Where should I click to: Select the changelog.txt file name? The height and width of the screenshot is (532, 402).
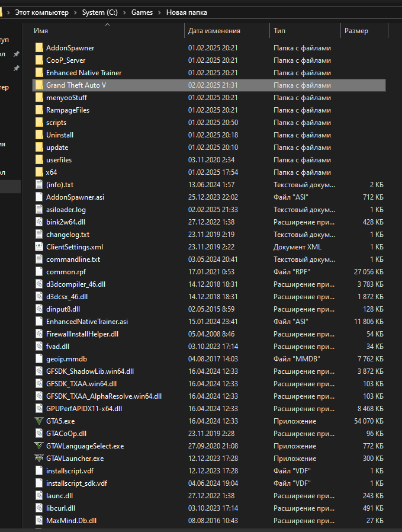[x=68, y=235]
